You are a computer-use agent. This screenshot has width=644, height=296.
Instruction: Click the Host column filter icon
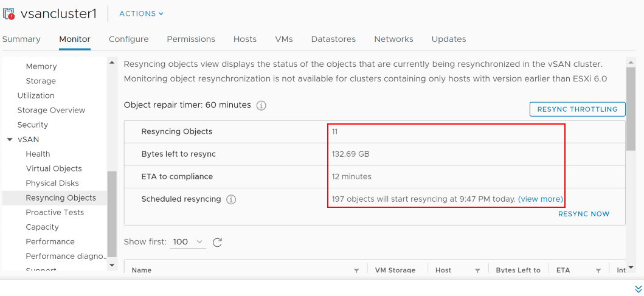(477, 270)
